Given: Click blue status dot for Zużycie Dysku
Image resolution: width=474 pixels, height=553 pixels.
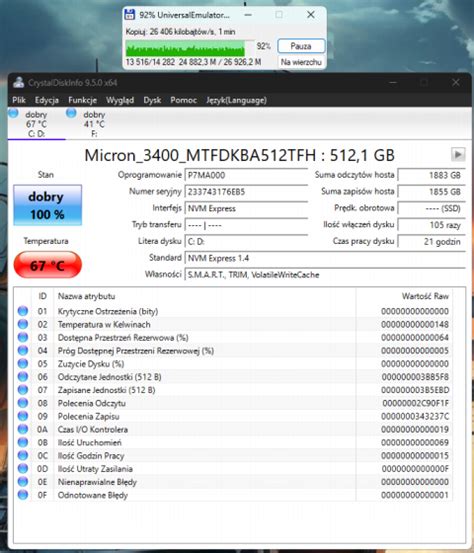Looking at the screenshot, I should [23, 364].
